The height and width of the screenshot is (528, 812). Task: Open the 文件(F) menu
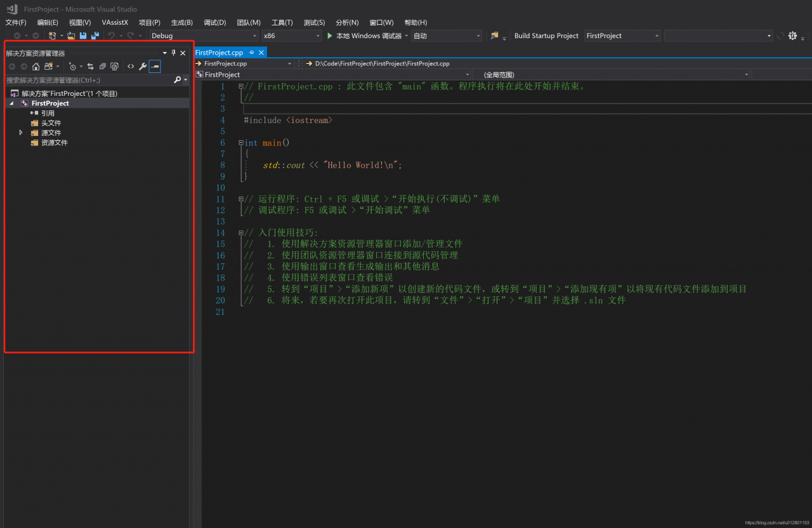coord(16,22)
